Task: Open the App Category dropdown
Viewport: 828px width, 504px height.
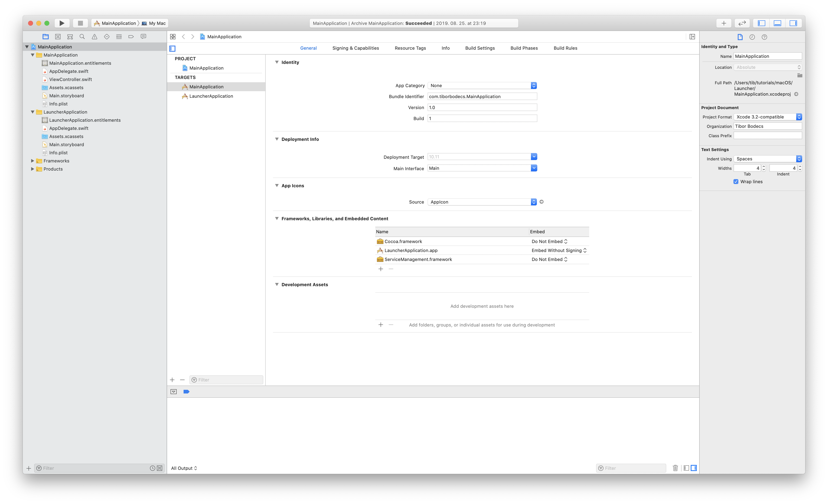Action: (x=482, y=86)
